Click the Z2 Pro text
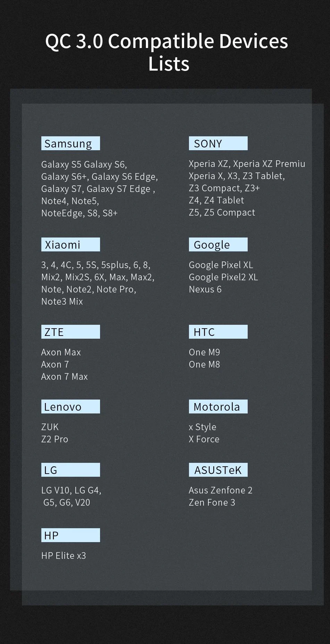The image size is (330, 644). pyautogui.click(x=55, y=439)
